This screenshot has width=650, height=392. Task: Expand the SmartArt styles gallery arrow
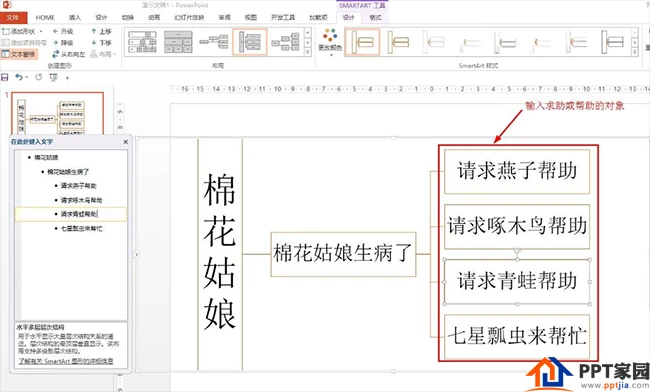[634, 52]
